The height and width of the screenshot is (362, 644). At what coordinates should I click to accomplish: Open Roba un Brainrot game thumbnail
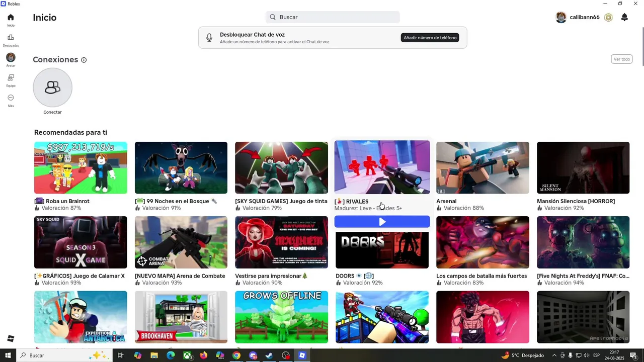pyautogui.click(x=80, y=168)
